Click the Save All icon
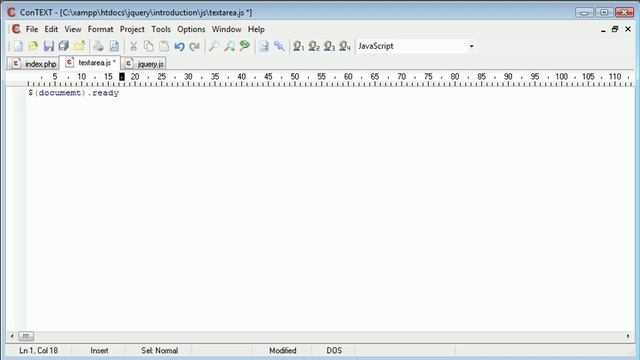 click(64, 46)
